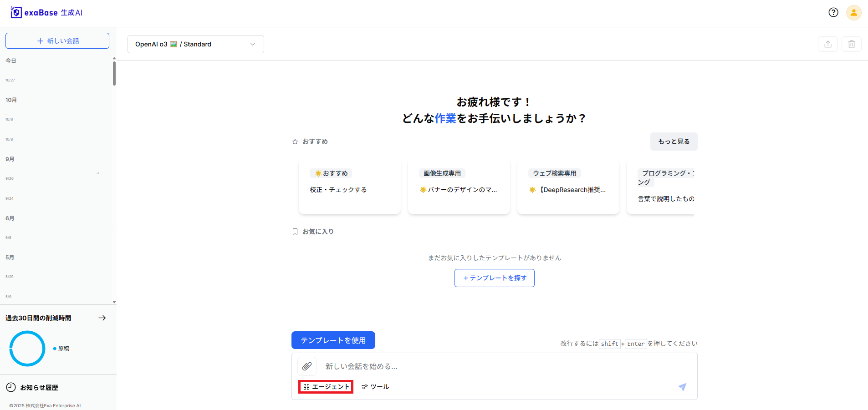Click the circular saved-time donut chart

(27, 349)
